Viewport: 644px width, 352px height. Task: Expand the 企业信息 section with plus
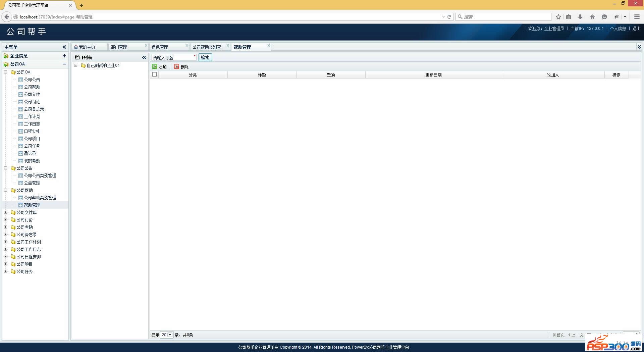64,56
